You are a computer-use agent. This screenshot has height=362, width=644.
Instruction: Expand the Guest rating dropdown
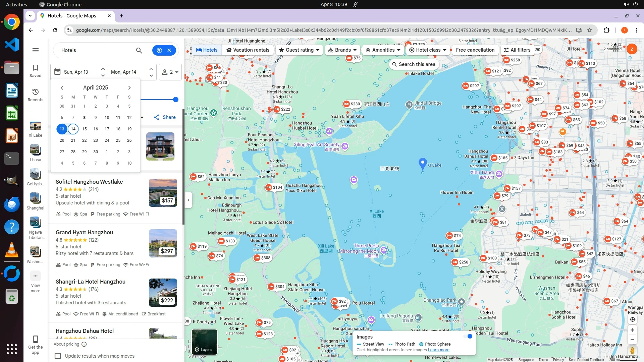click(x=300, y=50)
